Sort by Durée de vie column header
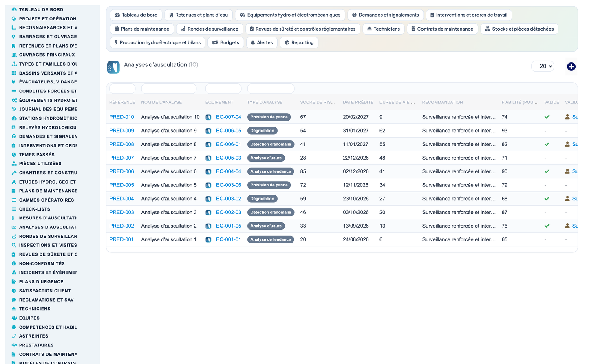Screen dimensions: 589x364 (x=397, y=102)
